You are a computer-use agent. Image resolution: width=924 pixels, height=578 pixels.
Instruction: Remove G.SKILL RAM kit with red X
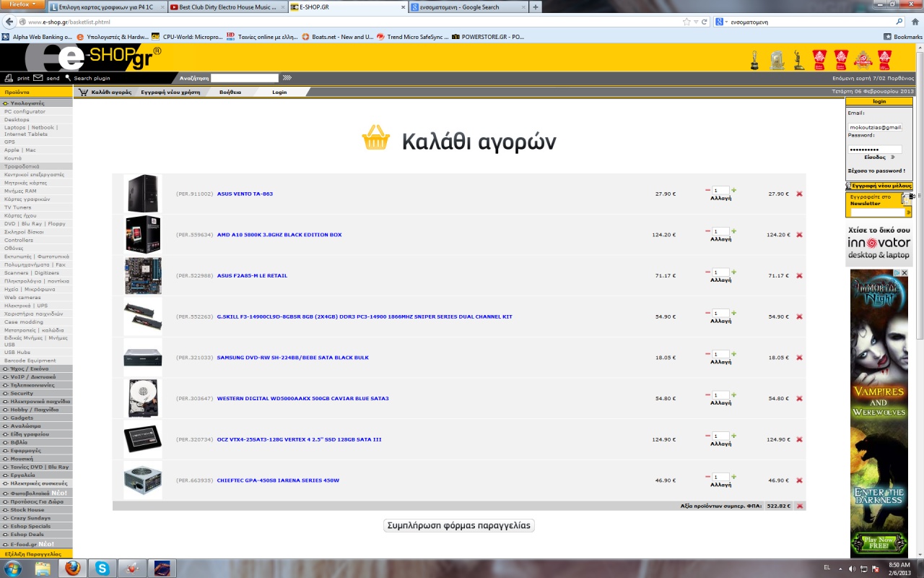point(799,316)
